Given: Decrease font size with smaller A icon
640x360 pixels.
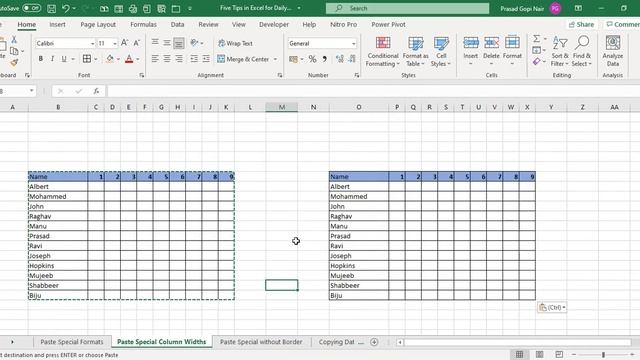Looking at the screenshot, I should [137, 43].
